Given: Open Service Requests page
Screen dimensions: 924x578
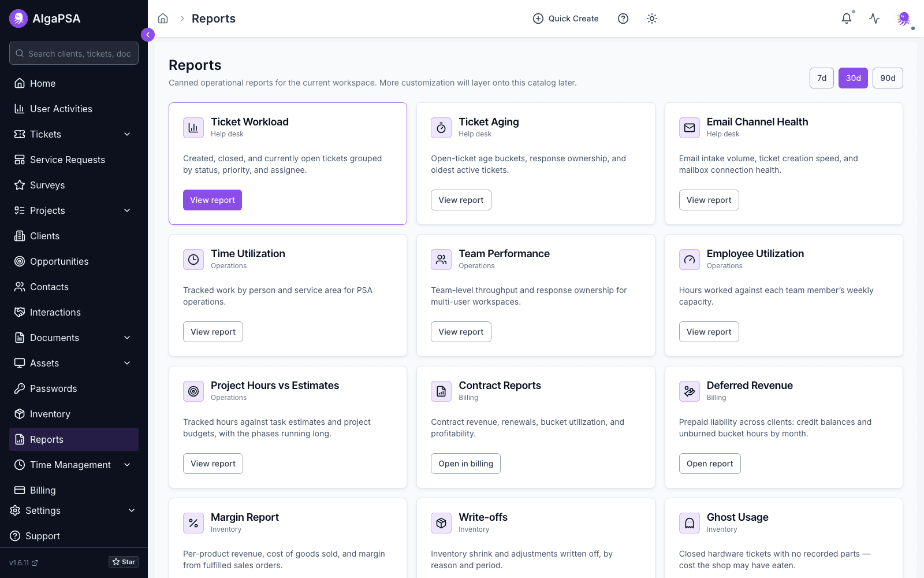Looking at the screenshot, I should pyautogui.click(x=74, y=160).
